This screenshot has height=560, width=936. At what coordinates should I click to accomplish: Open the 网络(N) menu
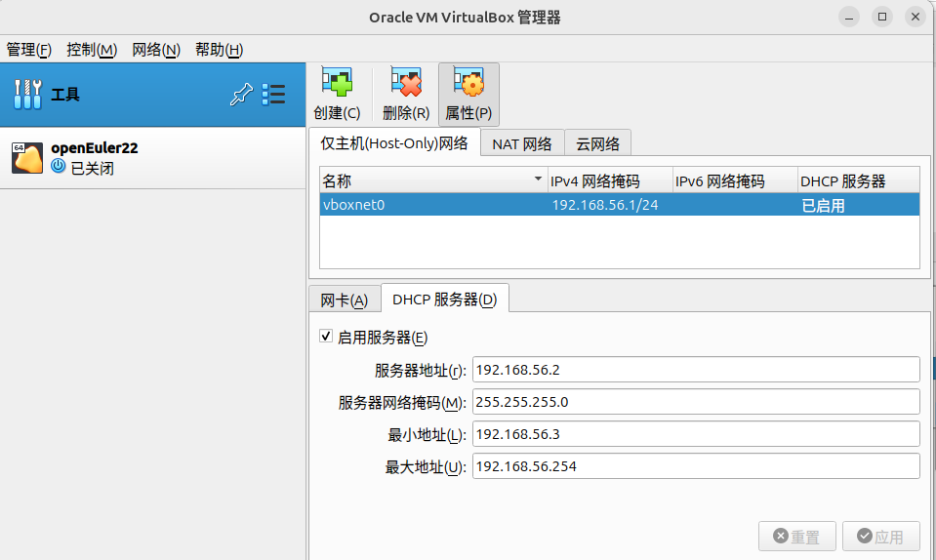(x=156, y=50)
